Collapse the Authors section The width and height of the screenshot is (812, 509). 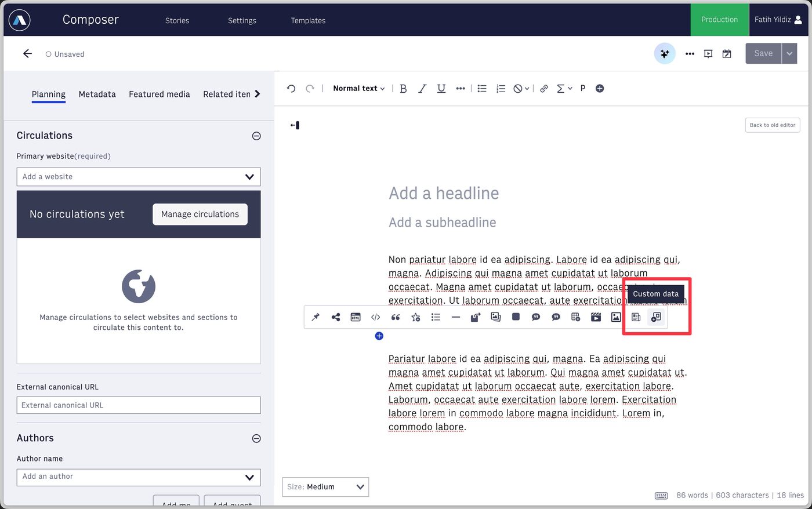click(256, 439)
